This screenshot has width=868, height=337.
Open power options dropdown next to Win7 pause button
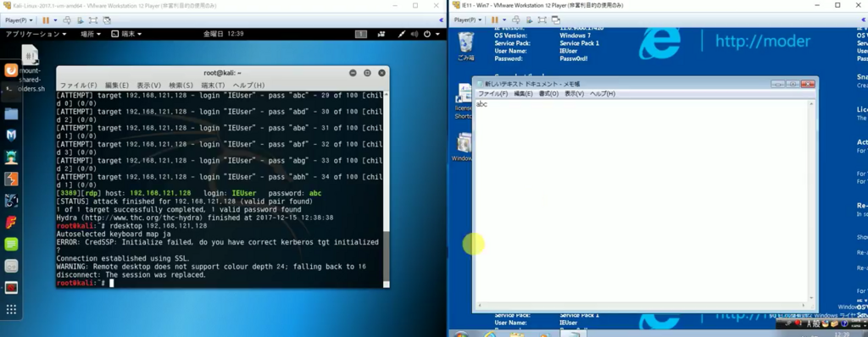point(504,20)
